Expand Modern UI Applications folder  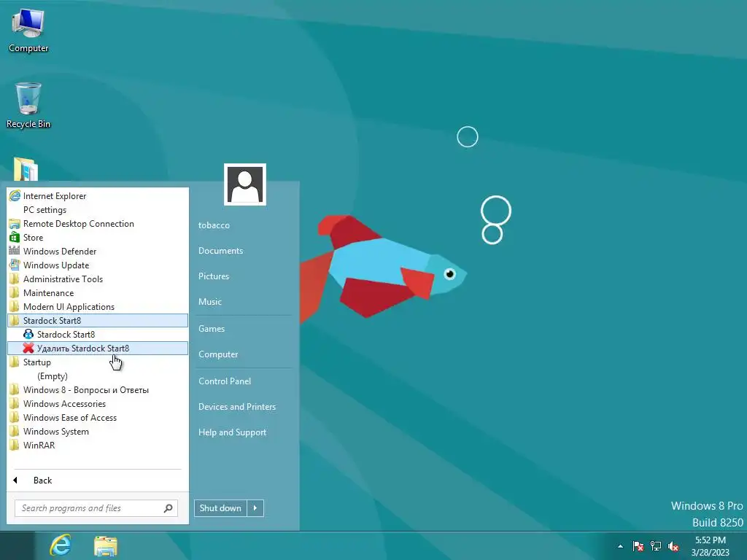pos(98,306)
